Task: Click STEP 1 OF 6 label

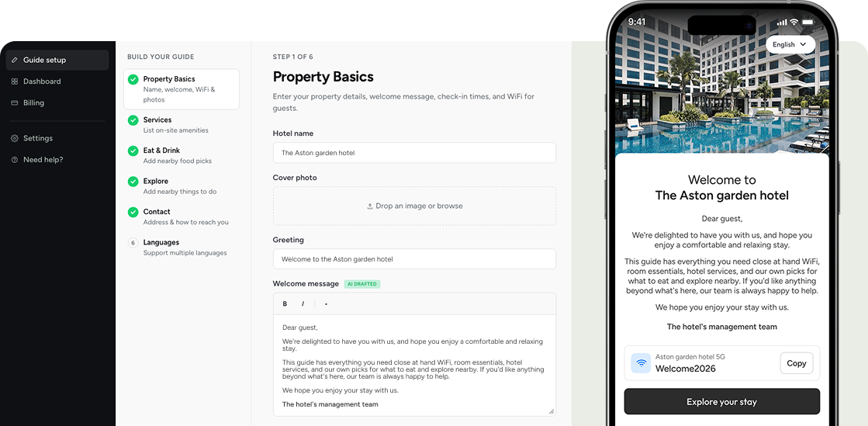Action: (293, 57)
